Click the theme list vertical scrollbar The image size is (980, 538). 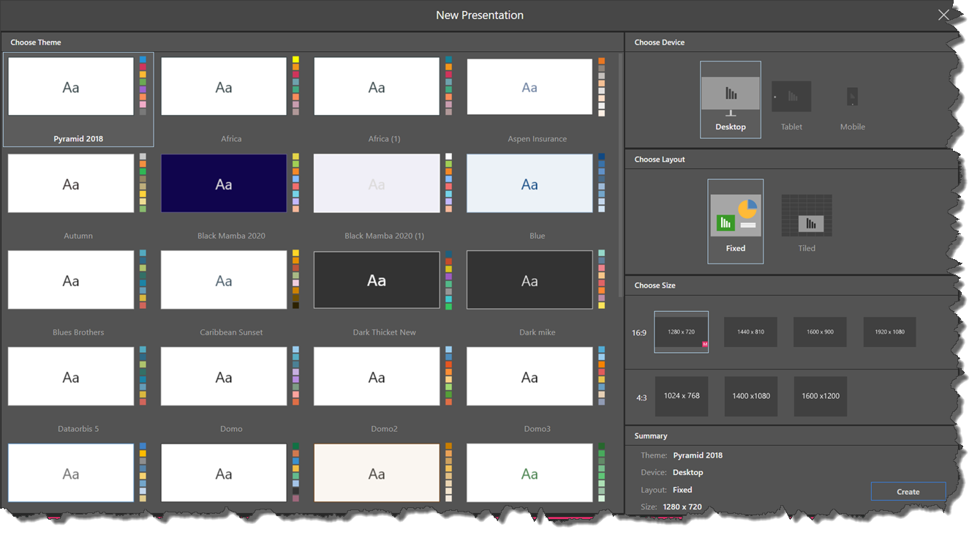621,176
